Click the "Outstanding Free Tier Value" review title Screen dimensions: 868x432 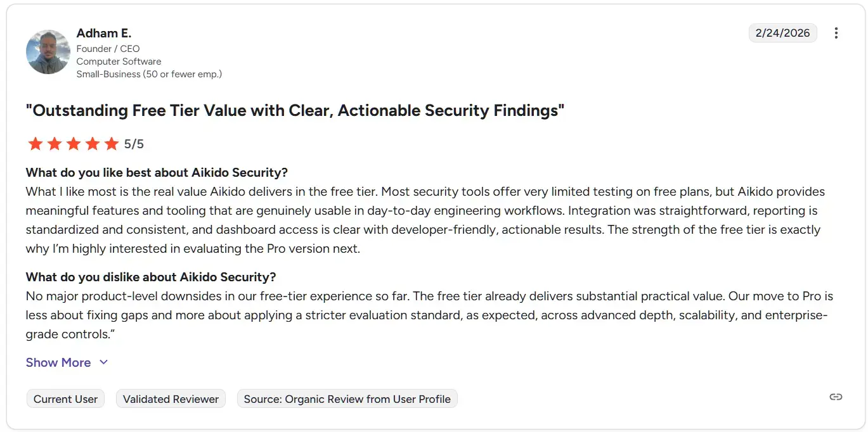click(295, 111)
